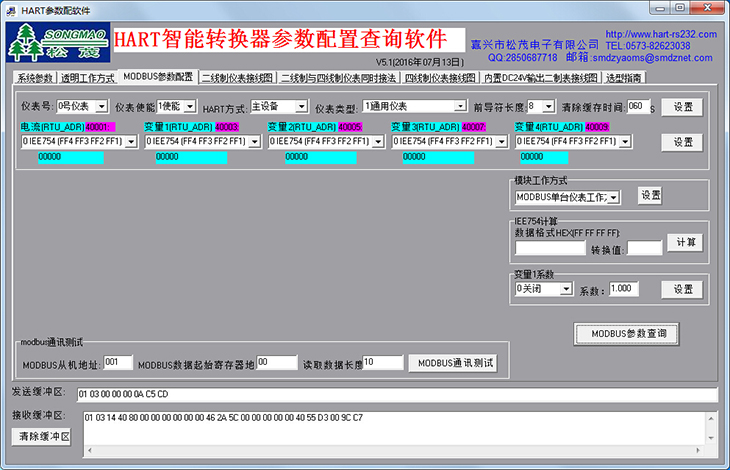Viewport: 730px width, 470px height.
Task: Expand the 仪表号 dropdown
Action: pyautogui.click(x=101, y=106)
